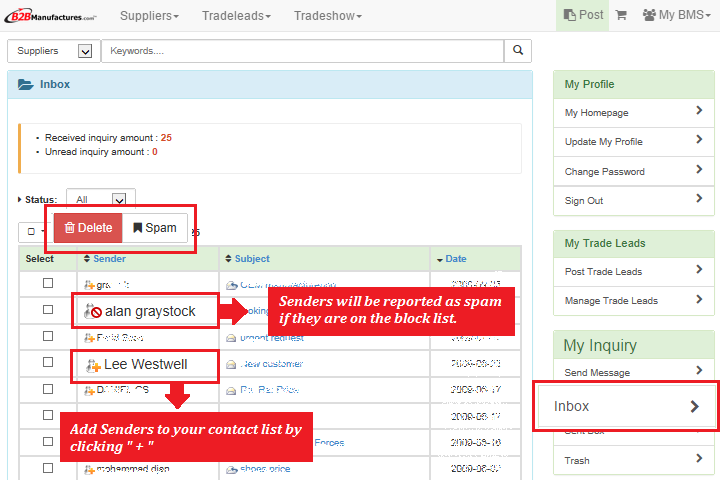Mark selected messages with Spam button
The height and width of the screenshot is (480, 720).
point(154,228)
